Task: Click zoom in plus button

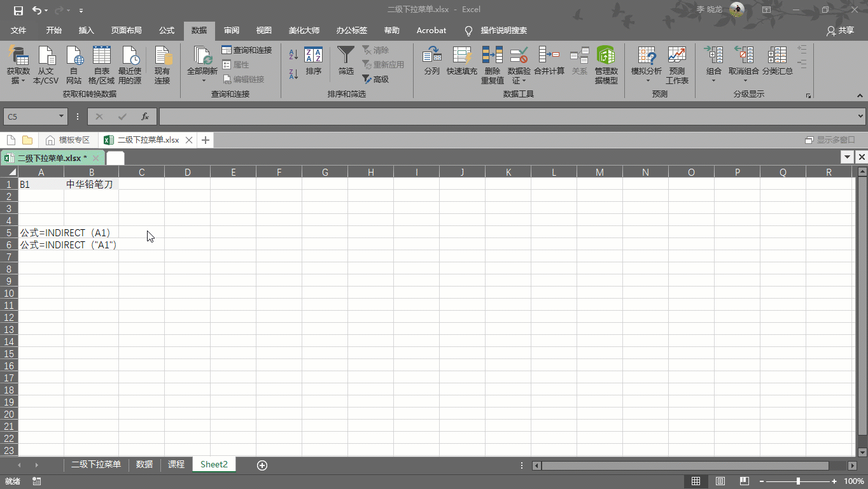Action: point(834,481)
